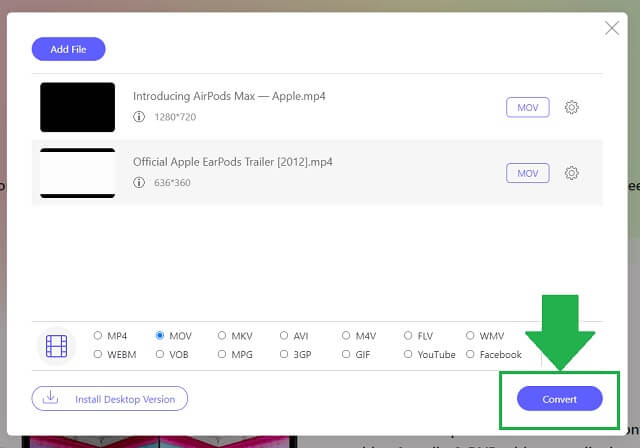640x448 pixels.
Task: Close the converter dialog with the X
Action: (x=612, y=28)
